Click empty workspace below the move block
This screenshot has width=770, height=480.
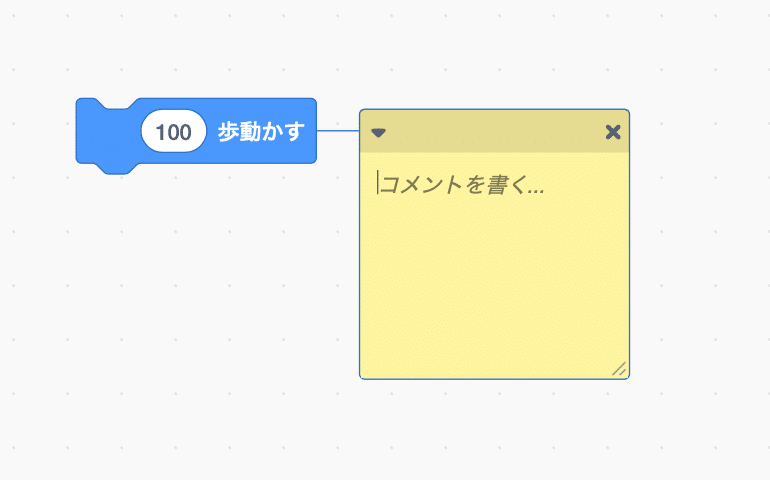pyautogui.click(x=196, y=270)
